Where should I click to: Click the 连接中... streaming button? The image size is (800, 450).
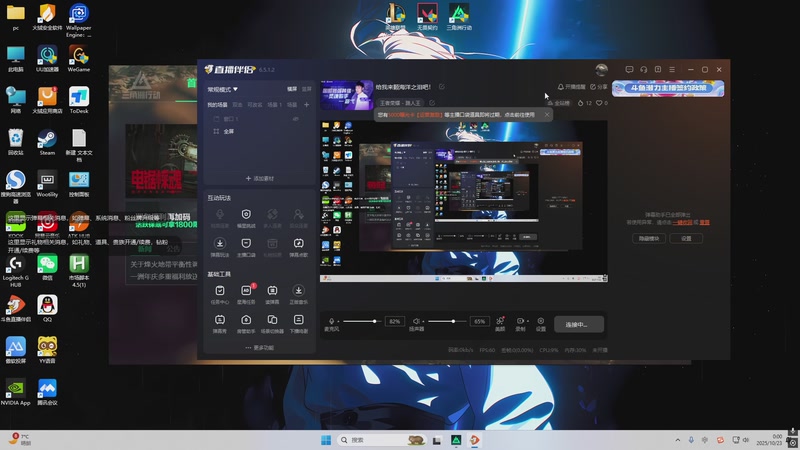pyautogui.click(x=579, y=324)
